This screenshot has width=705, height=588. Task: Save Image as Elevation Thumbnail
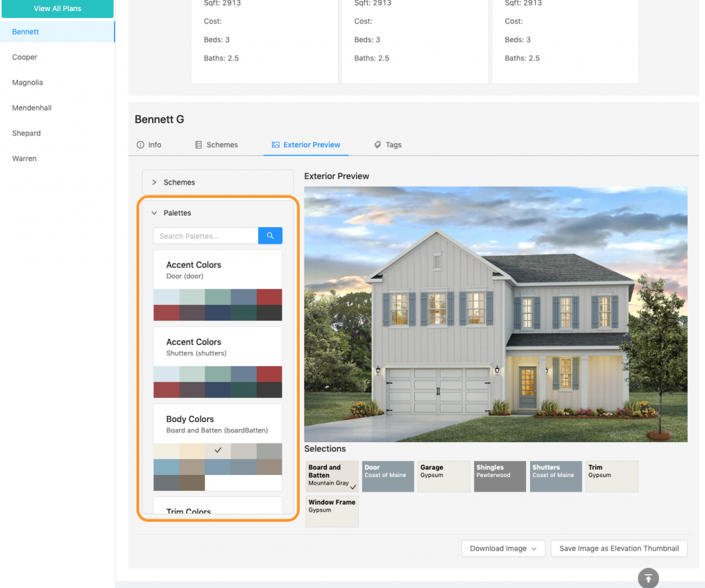coord(619,549)
